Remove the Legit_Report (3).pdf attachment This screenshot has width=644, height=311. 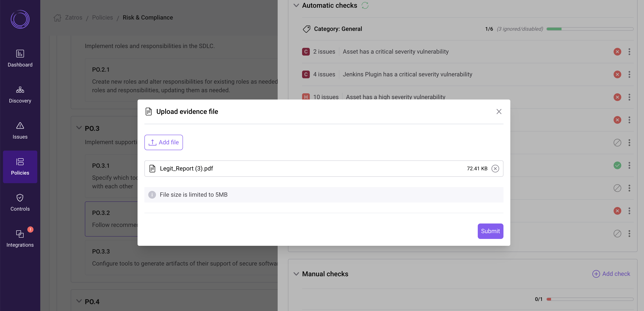(496, 168)
